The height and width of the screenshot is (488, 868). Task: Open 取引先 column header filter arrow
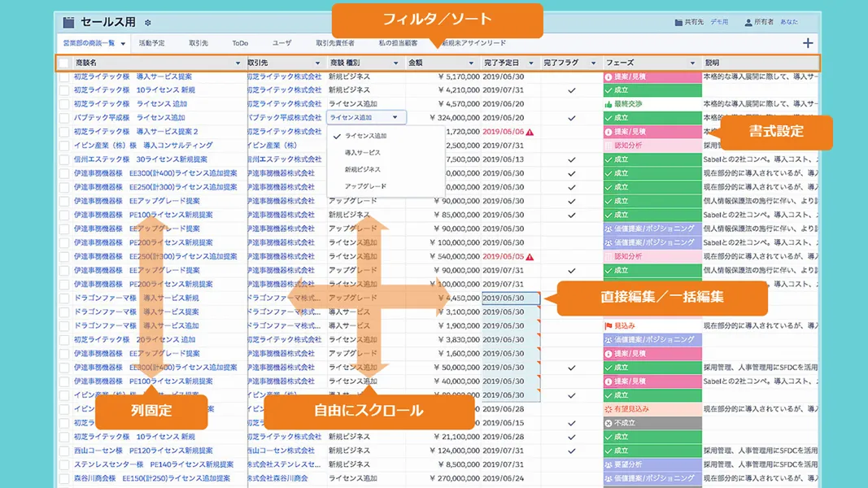(x=317, y=63)
